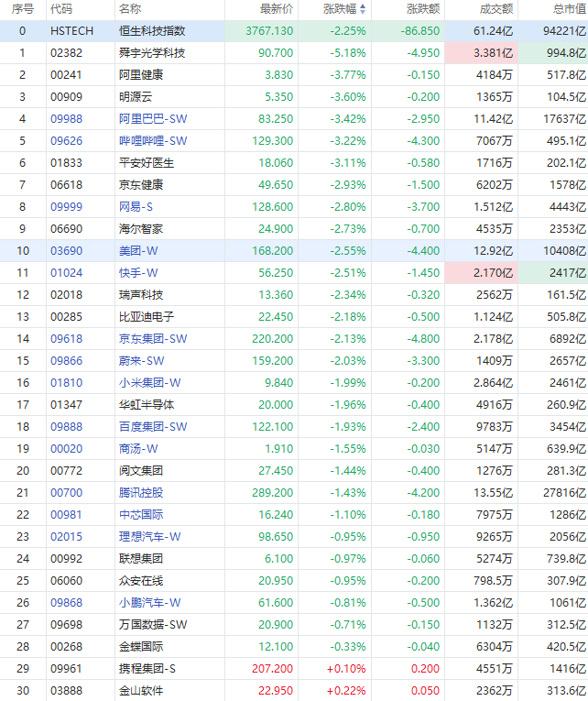The width and height of the screenshot is (588, 701).
Task: Click stock code 09618
Action: pos(67,339)
